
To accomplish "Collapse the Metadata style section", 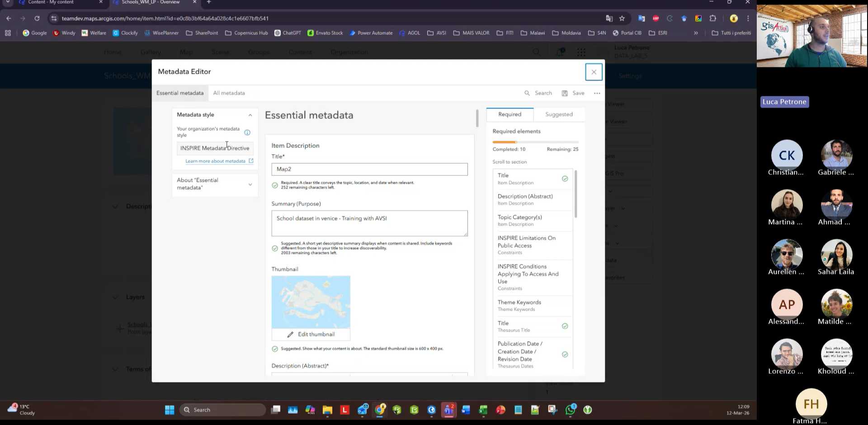I will pos(250,115).
